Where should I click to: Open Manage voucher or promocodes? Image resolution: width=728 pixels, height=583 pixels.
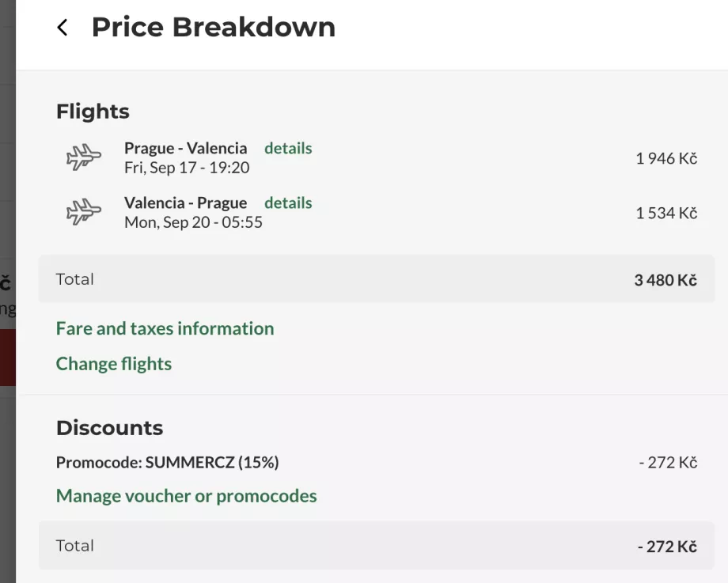(186, 495)
